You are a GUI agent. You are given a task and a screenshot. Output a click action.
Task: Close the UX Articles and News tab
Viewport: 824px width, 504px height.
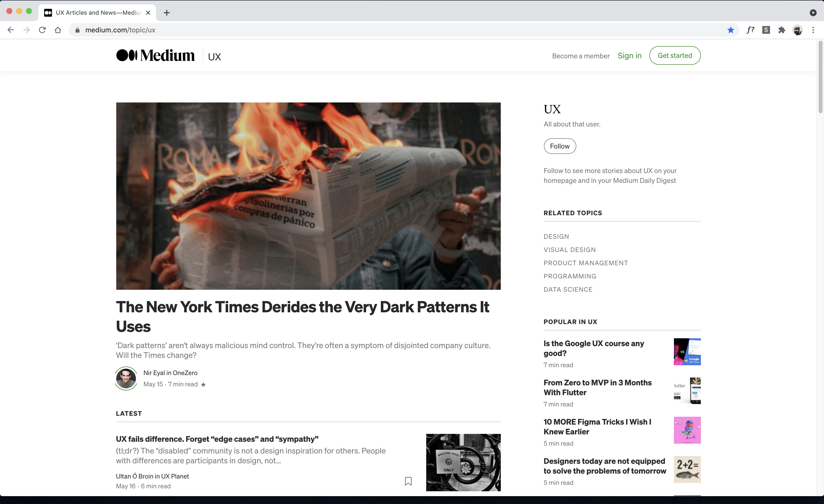tap(148, 13)
